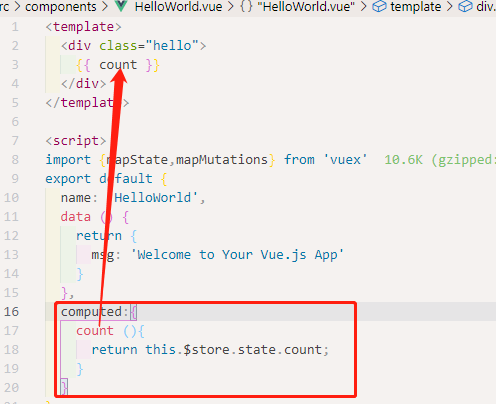Open the HelloWorld.vue file breadcrumb
The image size is (496, 404).
178,7
